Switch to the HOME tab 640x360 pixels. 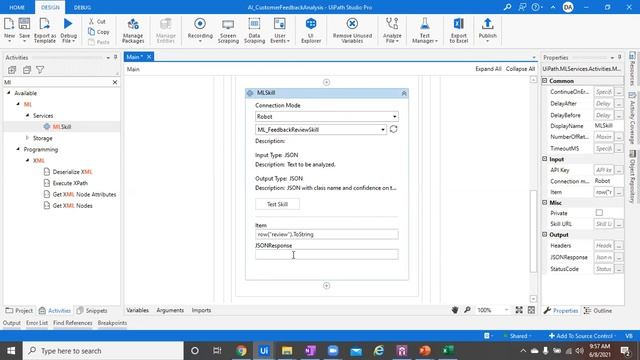[17, 7]
